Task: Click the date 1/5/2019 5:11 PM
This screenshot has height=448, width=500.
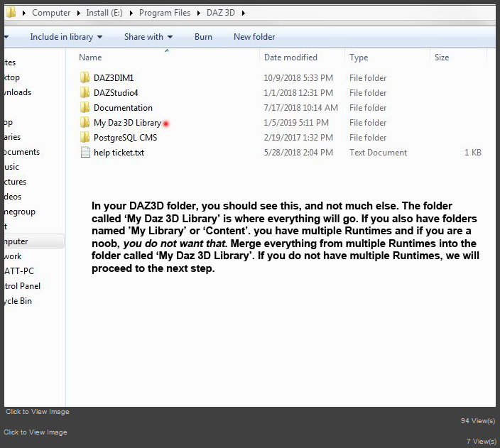Action: [296, 123]
